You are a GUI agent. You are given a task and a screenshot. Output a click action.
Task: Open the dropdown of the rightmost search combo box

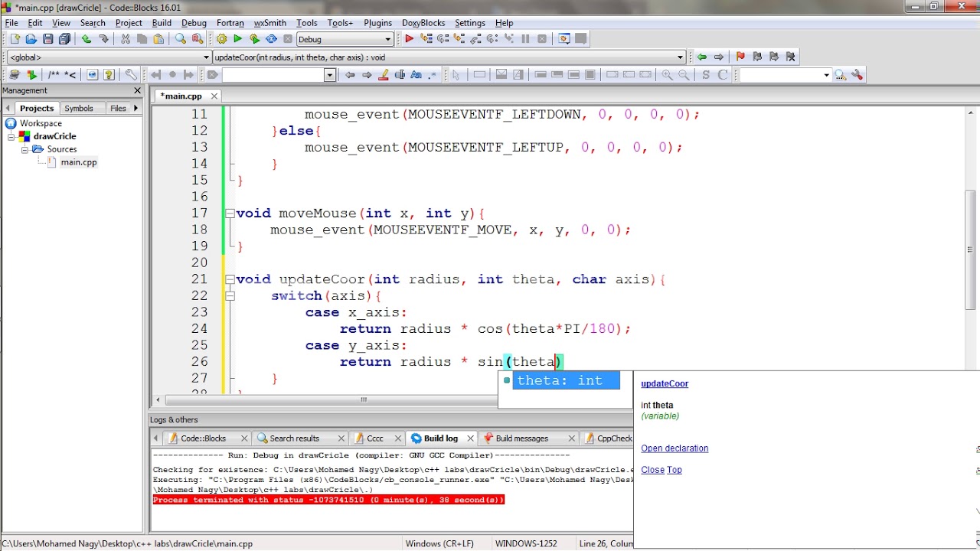pyautogui.click(x=827, y=75)
